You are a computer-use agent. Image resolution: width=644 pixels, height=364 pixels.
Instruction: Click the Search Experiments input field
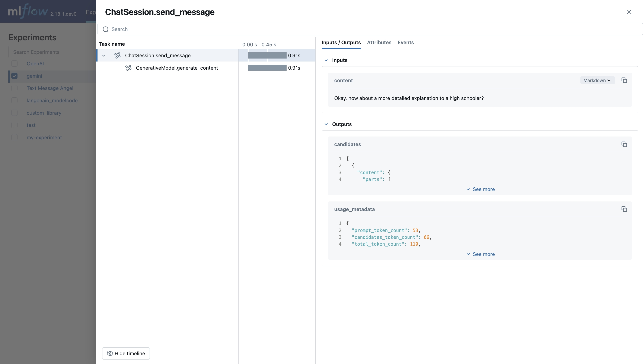[x=52, y=52]
